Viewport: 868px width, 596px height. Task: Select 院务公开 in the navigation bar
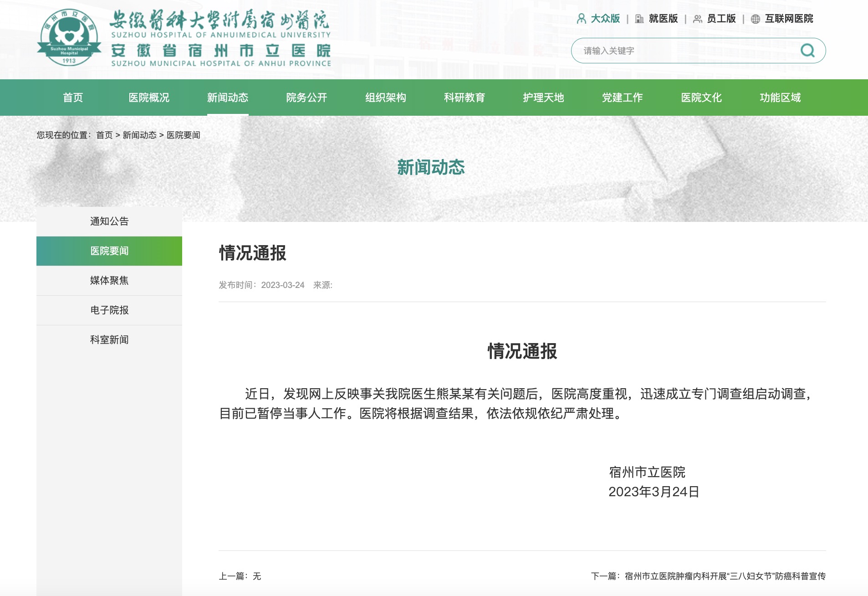click(x=306, y=98)
